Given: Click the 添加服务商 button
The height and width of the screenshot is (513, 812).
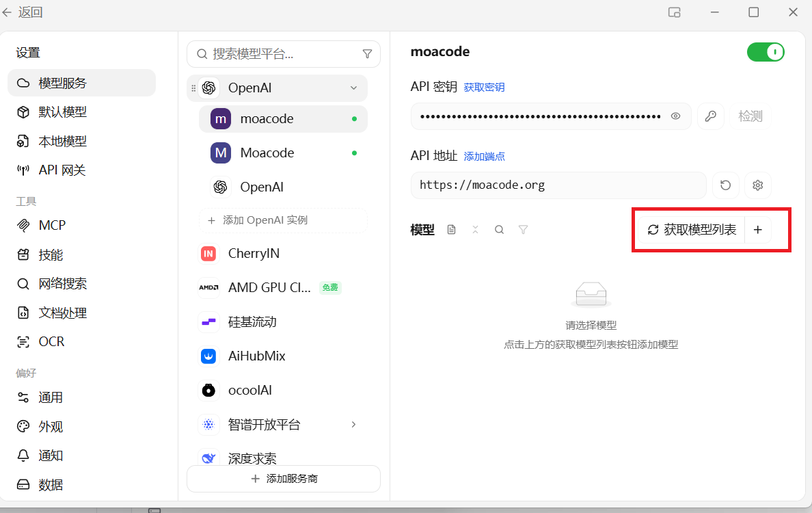Looking at the screenshot, I should (x=283, y=479).
